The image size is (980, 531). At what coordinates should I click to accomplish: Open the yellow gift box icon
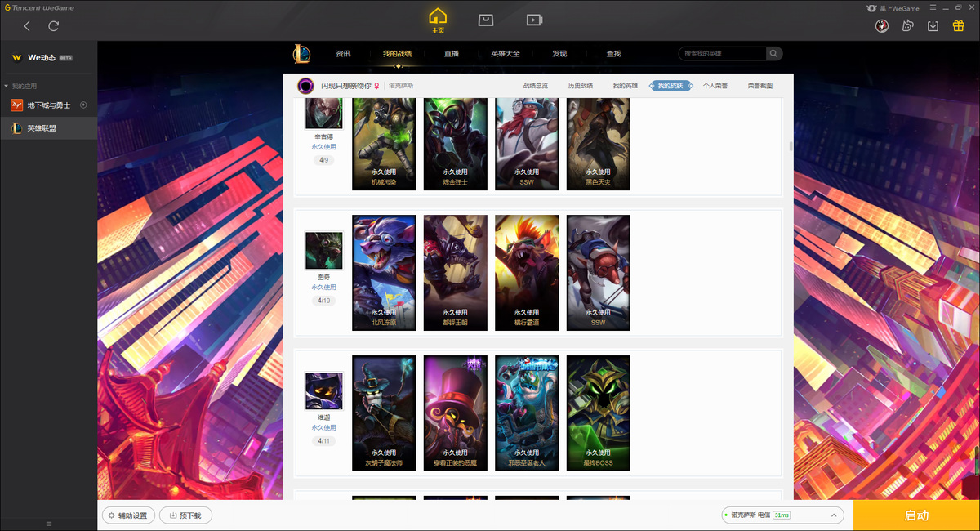pyautogui.click(x=959, y=26)
